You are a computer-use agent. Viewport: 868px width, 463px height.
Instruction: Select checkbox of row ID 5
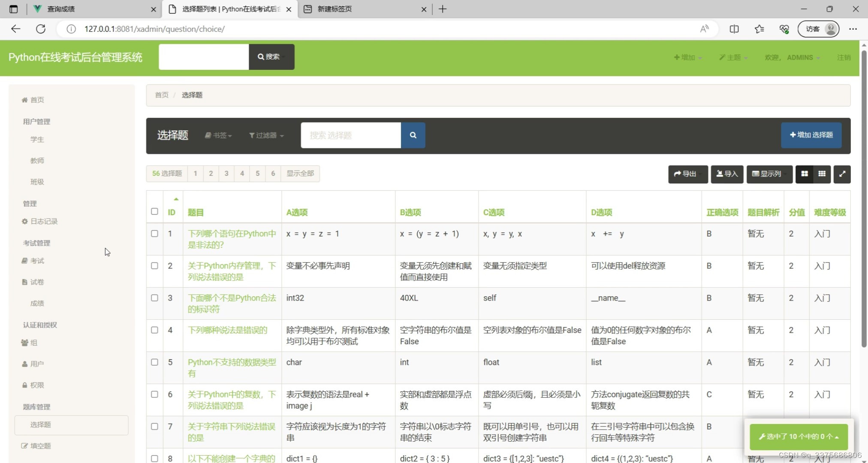(x=155, y=362)
